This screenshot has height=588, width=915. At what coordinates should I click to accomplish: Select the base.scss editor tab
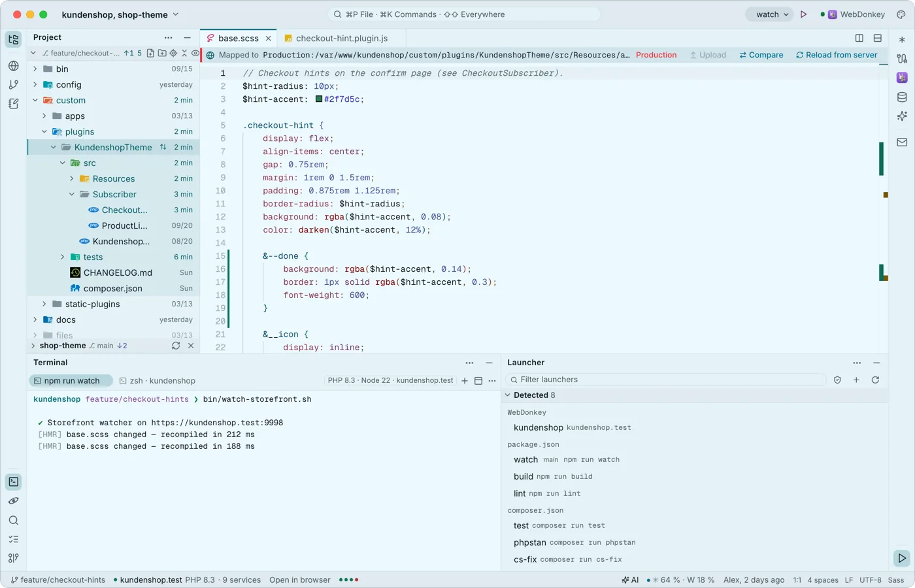239,38
